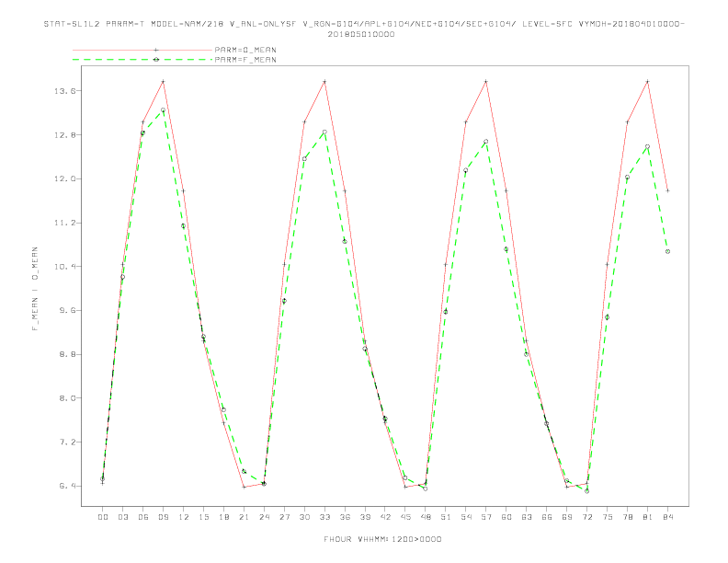The width and height of the screenshot is (728, 563).
Task: Click x-axis tick label 81
Action: (x=648, y=517)
